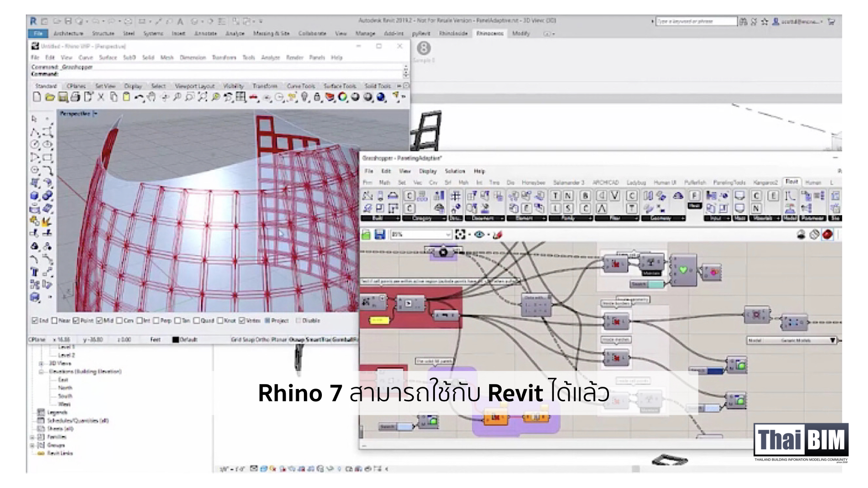Click the Print icon in Rhino's toolbar
Image resolution: width=868 pixels, height=488 pixels.
click(75, 96)
